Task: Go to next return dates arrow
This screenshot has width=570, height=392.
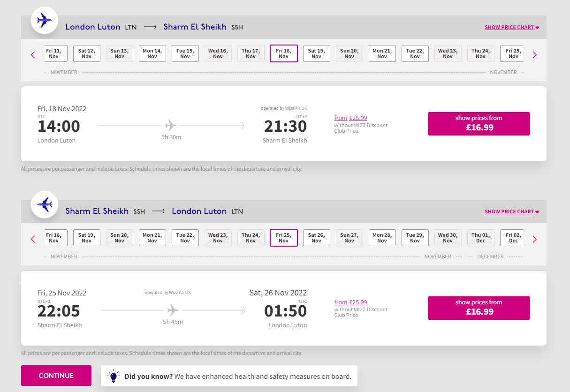Action: click(534, 239)
